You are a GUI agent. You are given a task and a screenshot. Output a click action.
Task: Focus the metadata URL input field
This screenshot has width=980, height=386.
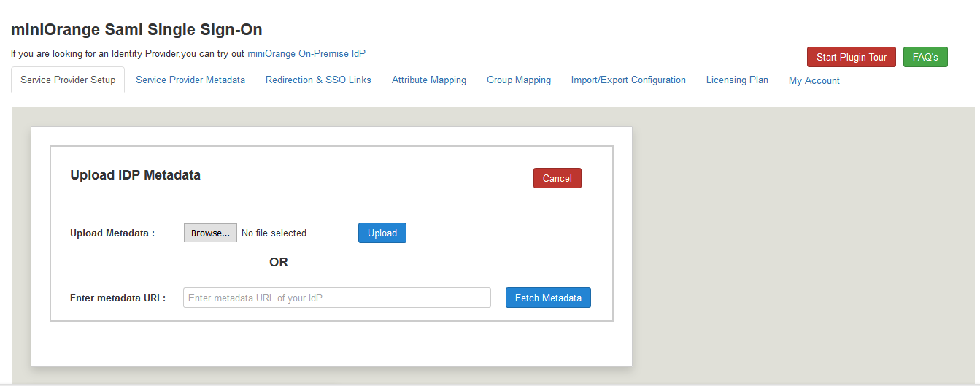[x=337, y=298]
